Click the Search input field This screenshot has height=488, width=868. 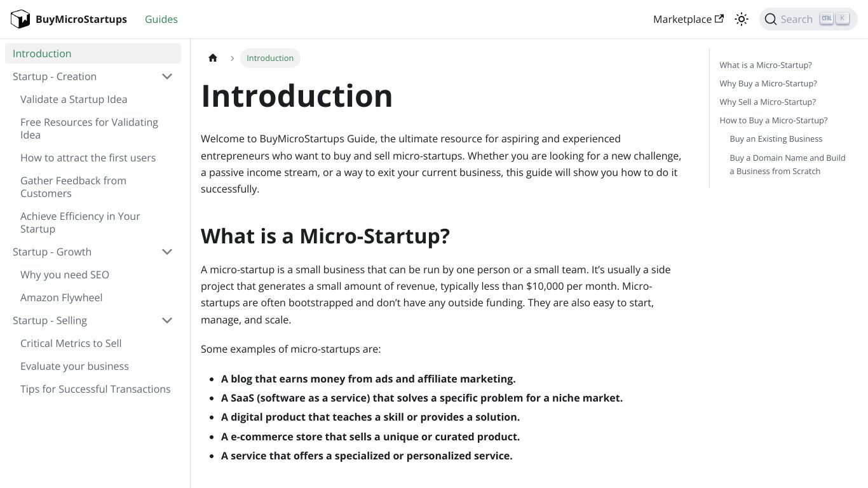pyautogui.click(x=808, y=19)
